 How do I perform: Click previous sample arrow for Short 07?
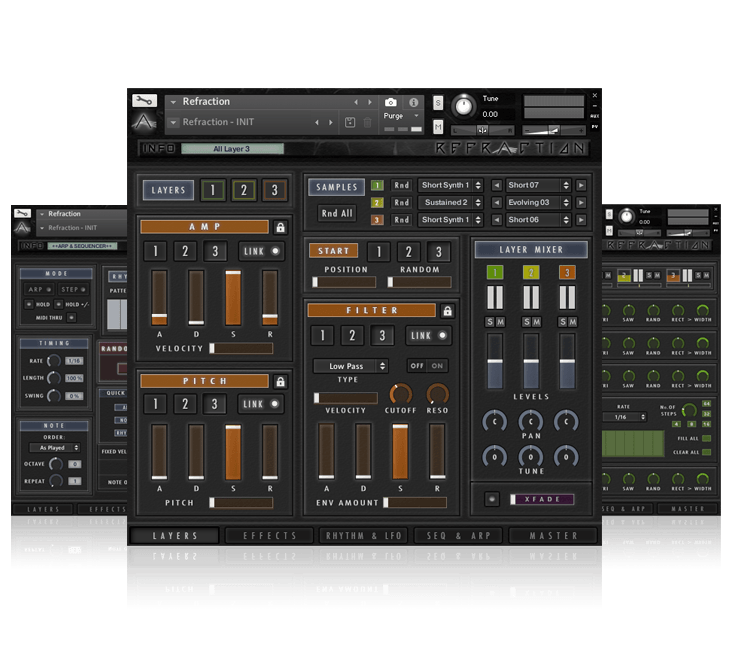pos(497,185)
